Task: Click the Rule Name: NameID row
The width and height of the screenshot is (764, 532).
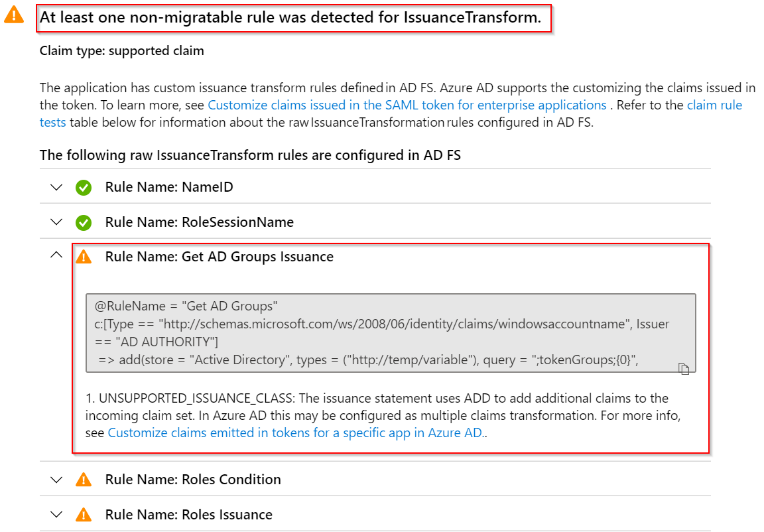Action: click(169, 187)
